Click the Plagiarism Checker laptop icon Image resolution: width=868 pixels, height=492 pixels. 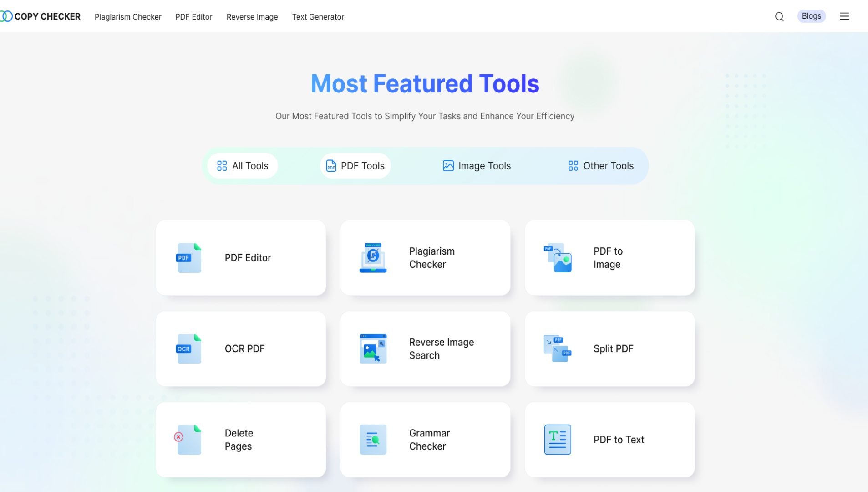373,258
